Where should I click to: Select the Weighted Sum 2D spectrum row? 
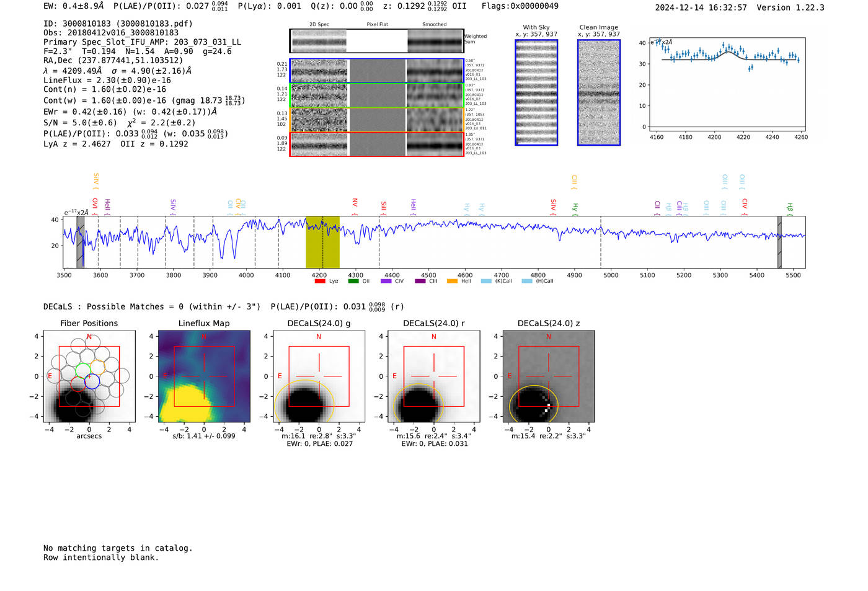point(377,41)
